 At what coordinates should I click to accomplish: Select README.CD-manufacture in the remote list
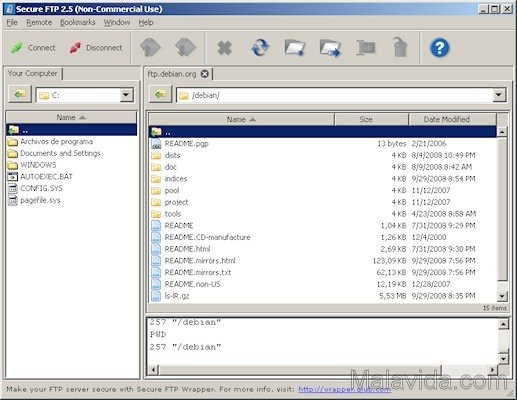click(323, 237)
